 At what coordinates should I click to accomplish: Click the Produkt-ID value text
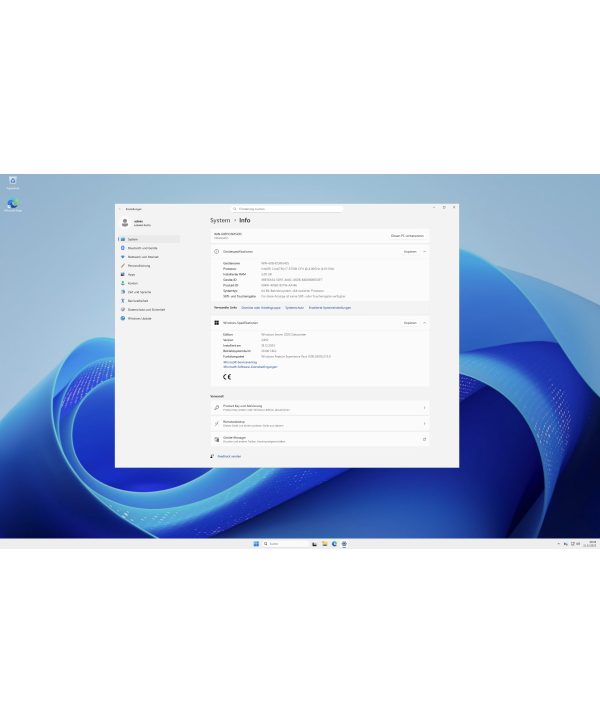279,285
